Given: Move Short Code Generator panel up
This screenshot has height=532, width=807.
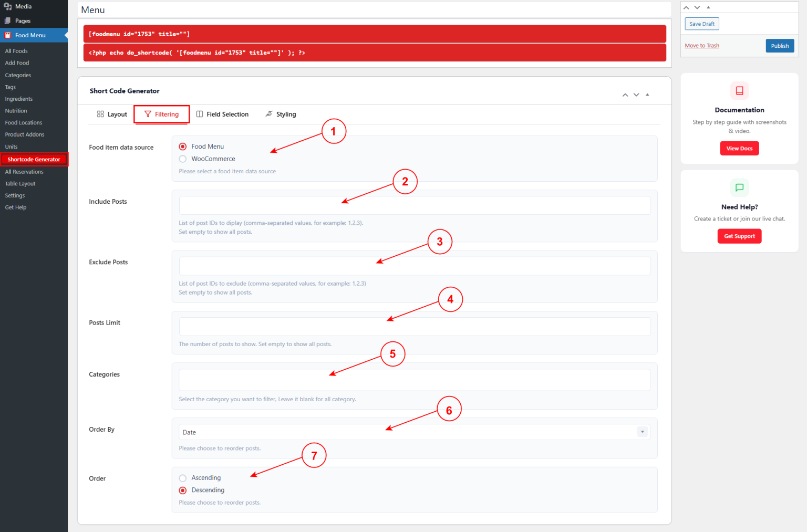Looking at the screenshot, I should click(x=625, y=95).
